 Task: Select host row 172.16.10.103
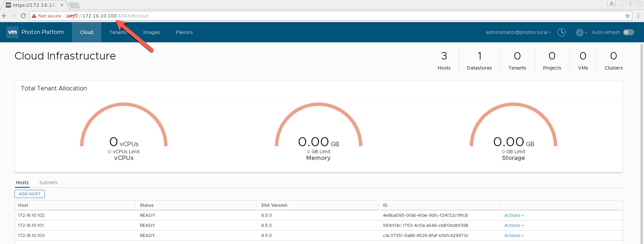click(318, 236)
